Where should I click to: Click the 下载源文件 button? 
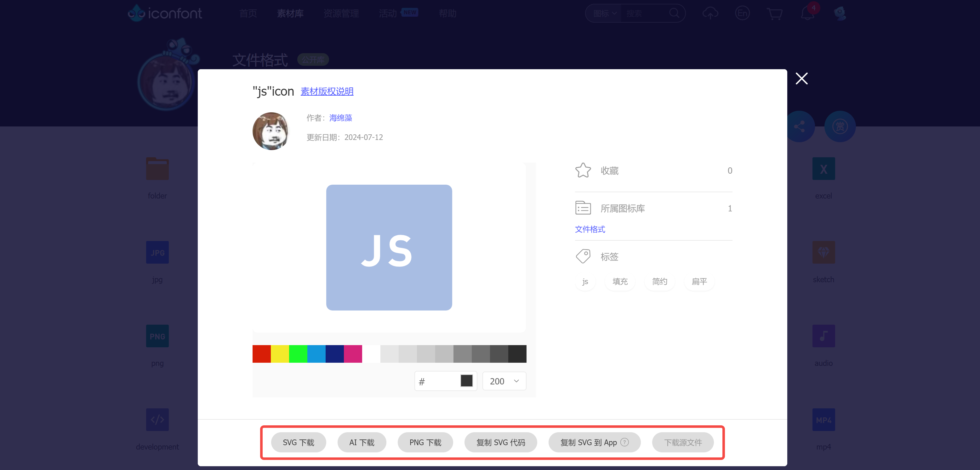tap(682, 442)
